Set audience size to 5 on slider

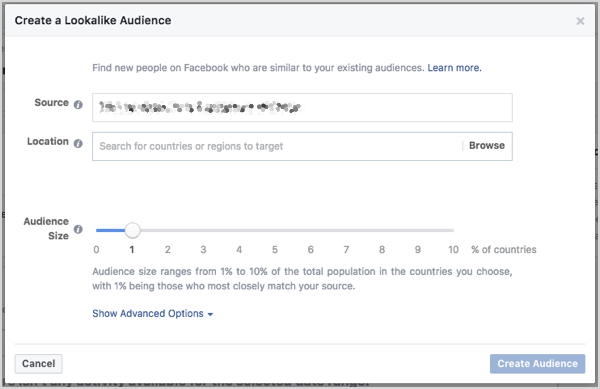275,230
